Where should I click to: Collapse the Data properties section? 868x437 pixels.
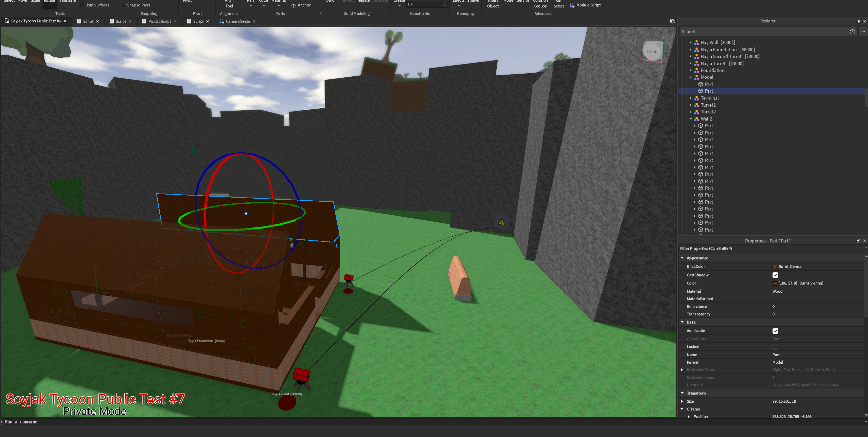coord(682,322)
